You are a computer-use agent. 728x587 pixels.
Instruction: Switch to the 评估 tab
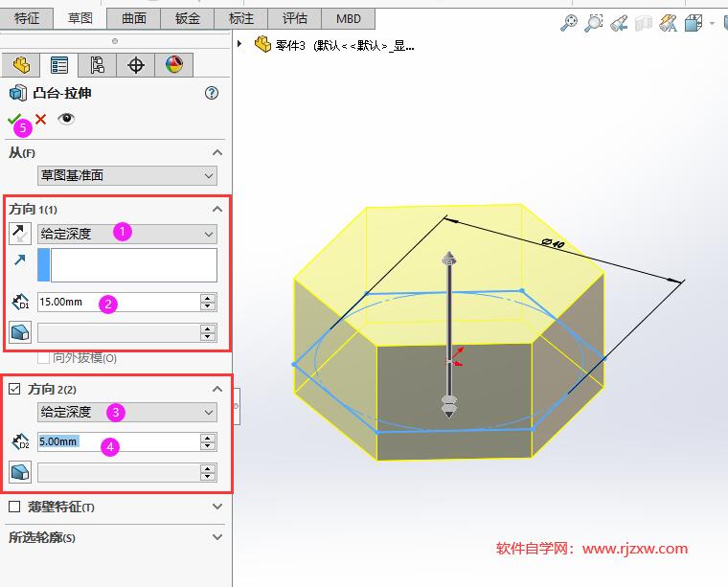(295, 18)
